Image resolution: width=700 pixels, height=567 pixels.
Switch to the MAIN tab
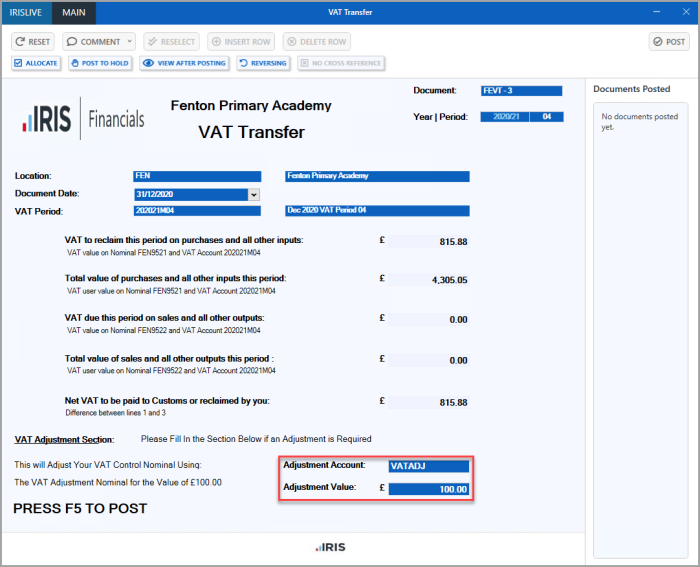pyautogui.click(x=74, y=13)
